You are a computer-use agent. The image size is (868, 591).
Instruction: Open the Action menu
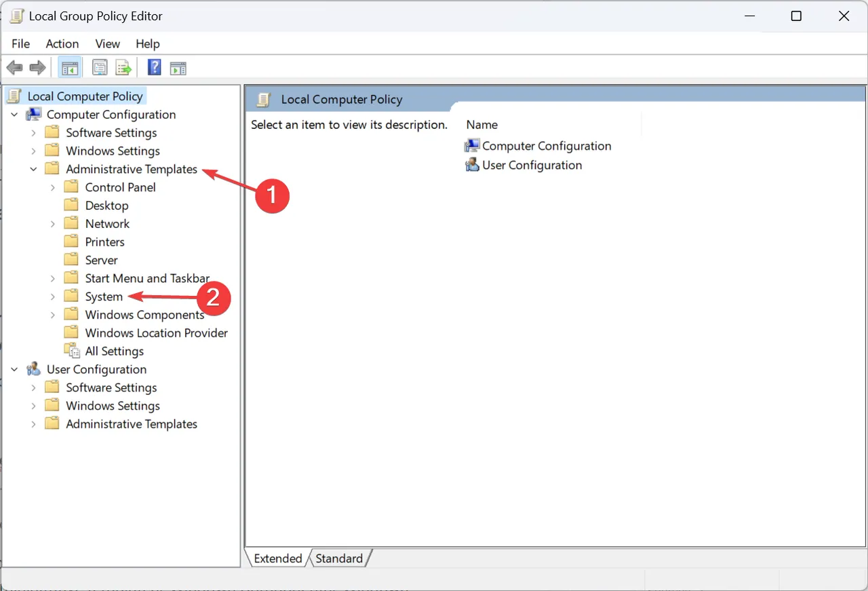pyautogui.click(x=62, y=43)
